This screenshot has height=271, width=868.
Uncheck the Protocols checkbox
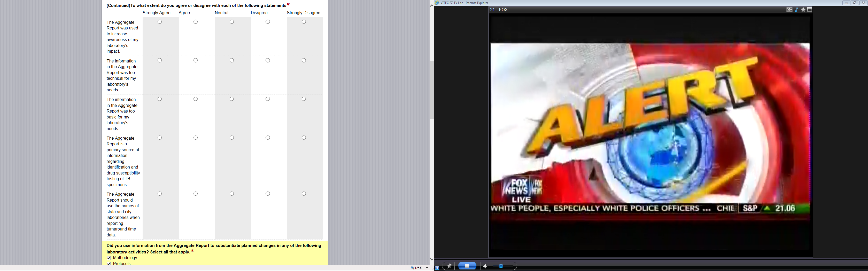pyautogui.click(x=109, y=263)
